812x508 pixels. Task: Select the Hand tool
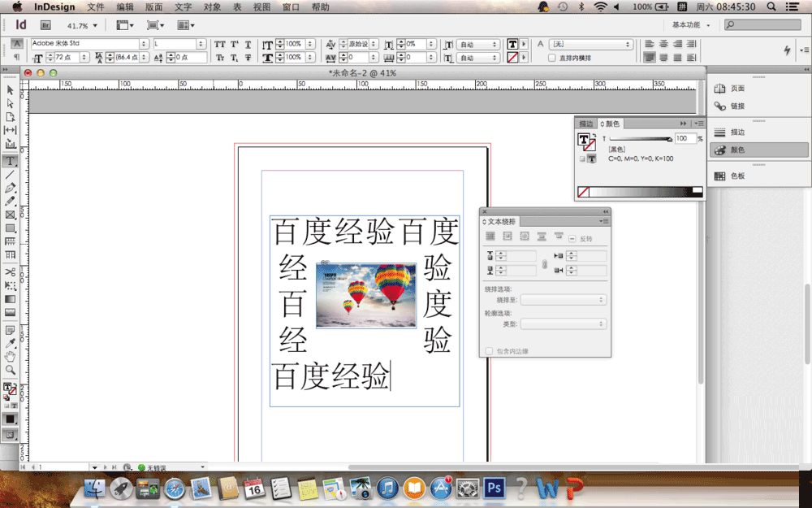point(10,357)
